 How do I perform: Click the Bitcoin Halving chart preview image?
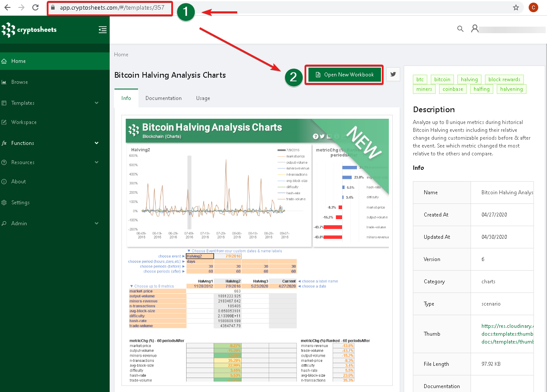pyautogui.click(x=257, y=250)
